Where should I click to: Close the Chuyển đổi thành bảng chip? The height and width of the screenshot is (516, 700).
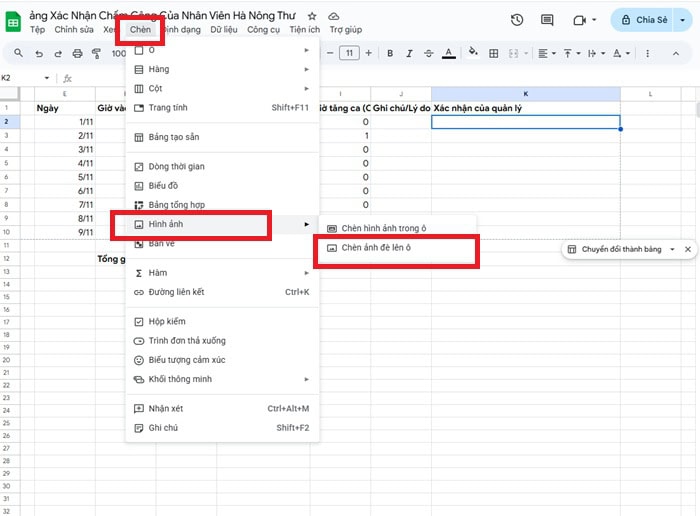[688, 249]
